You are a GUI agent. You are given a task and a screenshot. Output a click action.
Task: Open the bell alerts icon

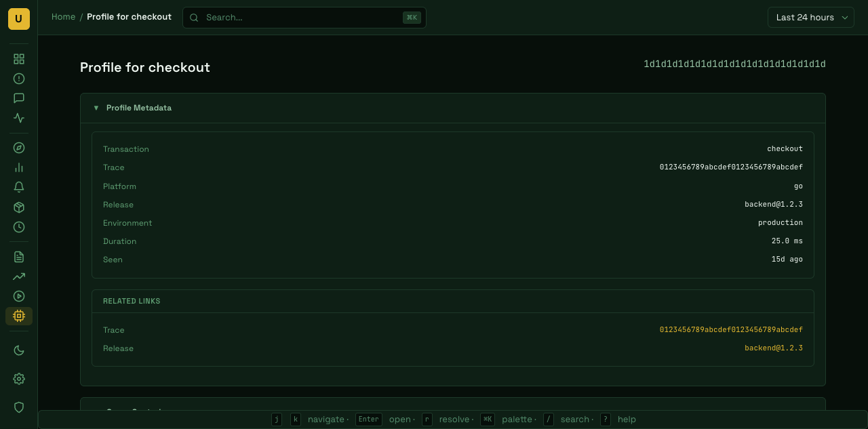[19, 187]
